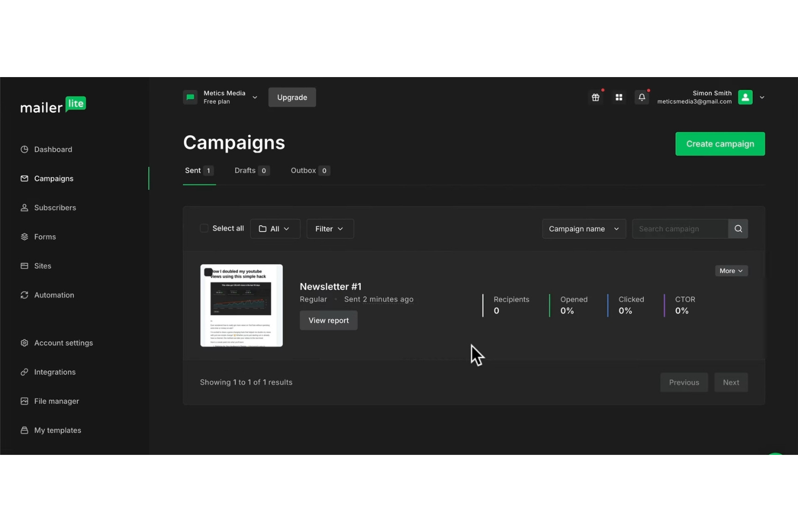Click the Forms layers icon
Image resolution: width=798 pixels, height=532 pixels.
(x=24, y=237)
